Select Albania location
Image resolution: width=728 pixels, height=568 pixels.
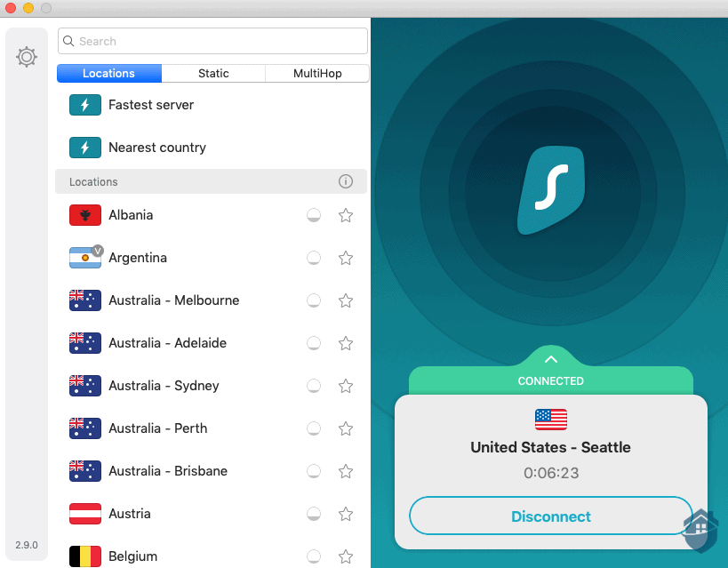(x=212, y=215)
